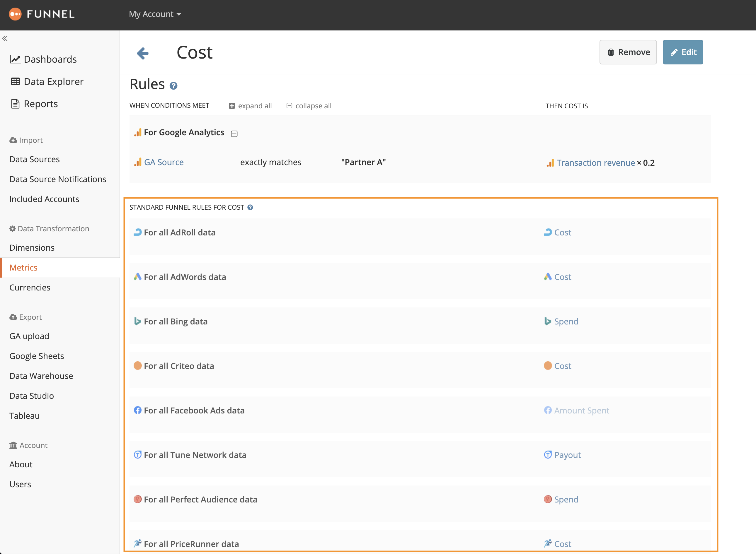Open the Perfect Audience Spend link
Screen dimensions: 756x554
coord(566,500)
